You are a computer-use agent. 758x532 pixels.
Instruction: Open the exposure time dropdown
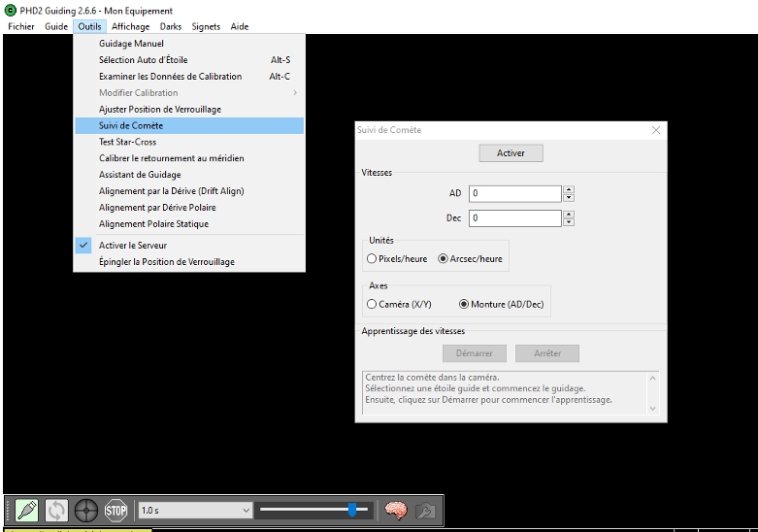245,510
